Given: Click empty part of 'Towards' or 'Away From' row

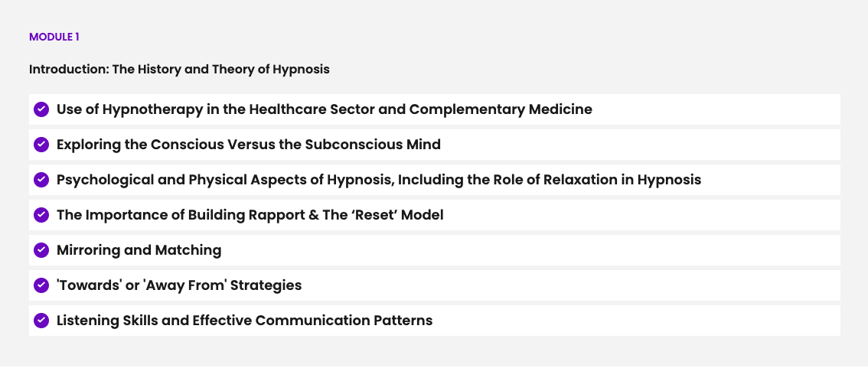Looking at the screenshot, I should [x=570, y=285].
